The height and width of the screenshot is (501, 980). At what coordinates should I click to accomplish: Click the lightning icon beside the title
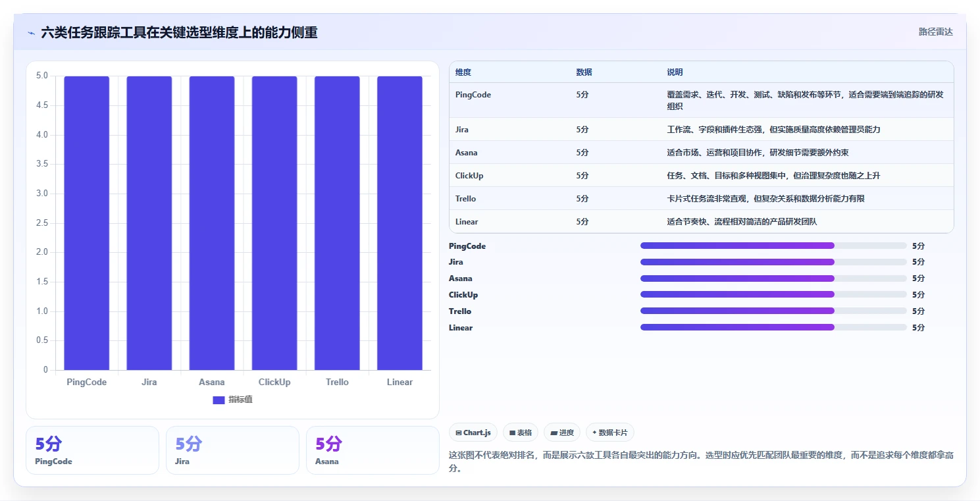tap(31, 33)
